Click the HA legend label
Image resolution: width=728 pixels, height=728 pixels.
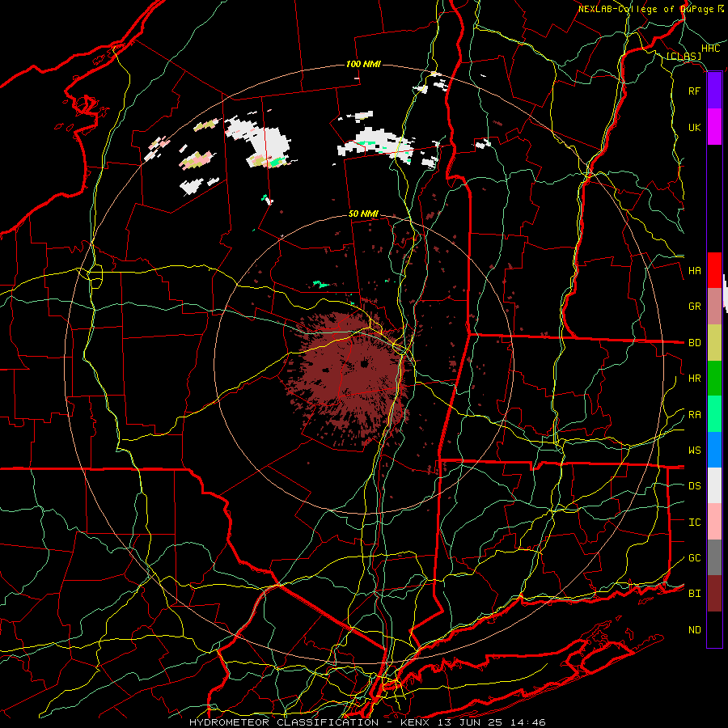(x=694, y=271)
